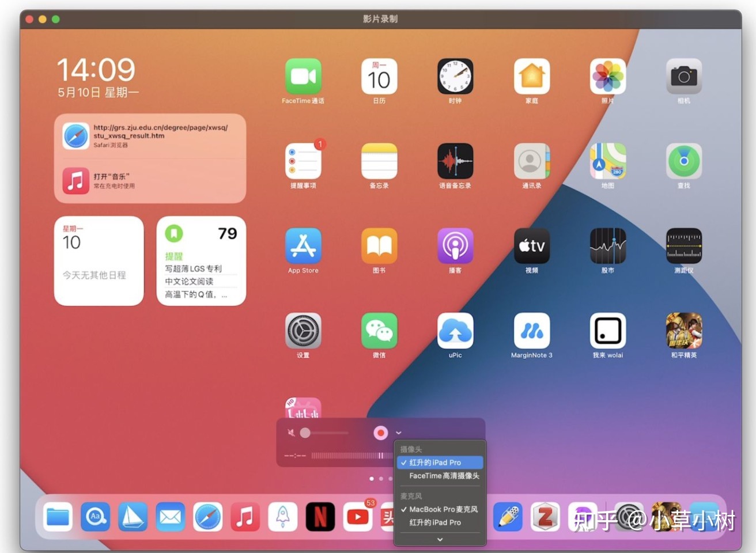Select 红升的 iPad Pro as camera
Image resolution: width=756 pixels, height=553 pixels.
coord(440,463)
